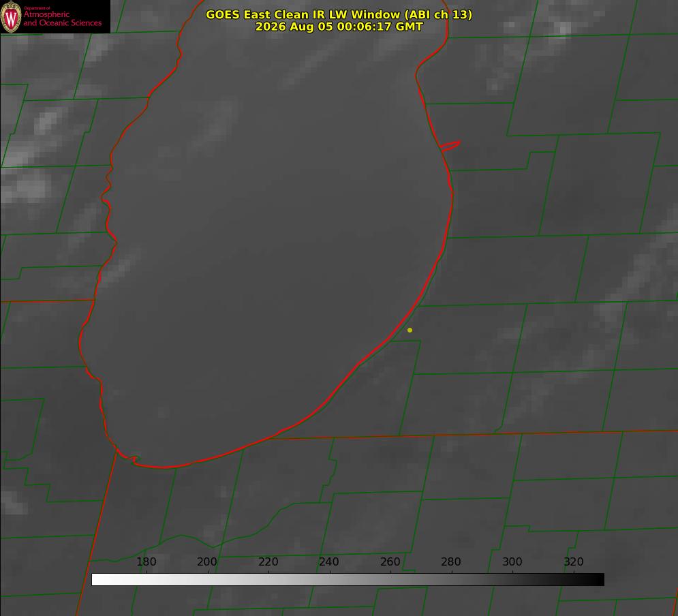Click the 180 colorbar tick label

[x=146, y=562]
